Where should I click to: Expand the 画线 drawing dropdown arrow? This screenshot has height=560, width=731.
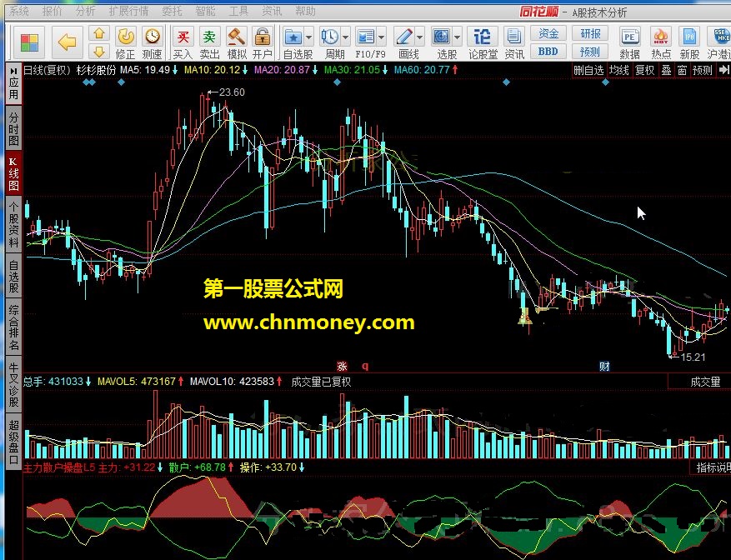pos(420,37)
